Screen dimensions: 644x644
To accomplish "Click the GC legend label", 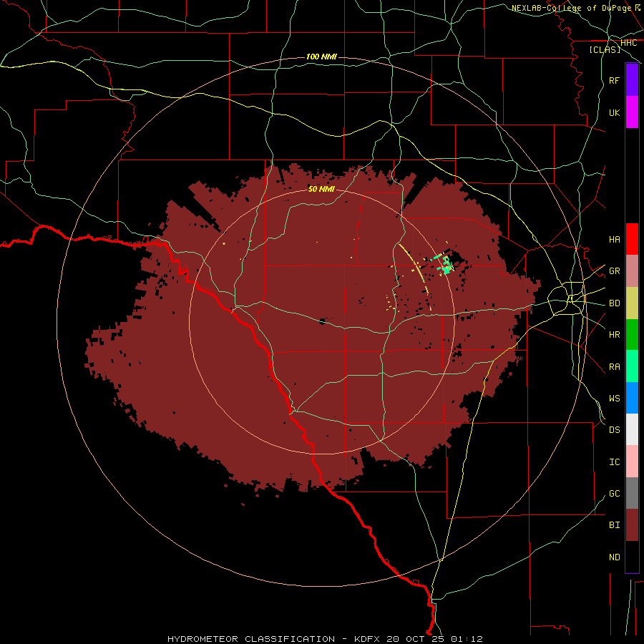I will click(614, 493).
